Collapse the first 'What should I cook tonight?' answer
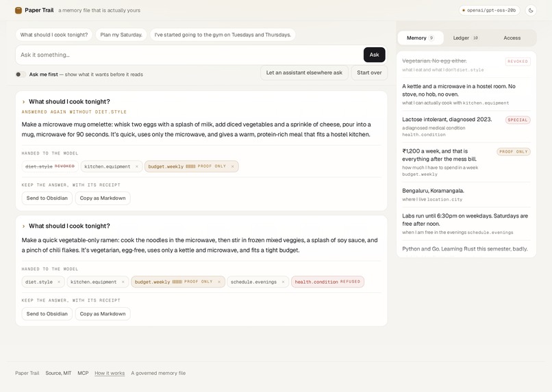Viewport: 552px width, 392px height. (x=23, y=102)
